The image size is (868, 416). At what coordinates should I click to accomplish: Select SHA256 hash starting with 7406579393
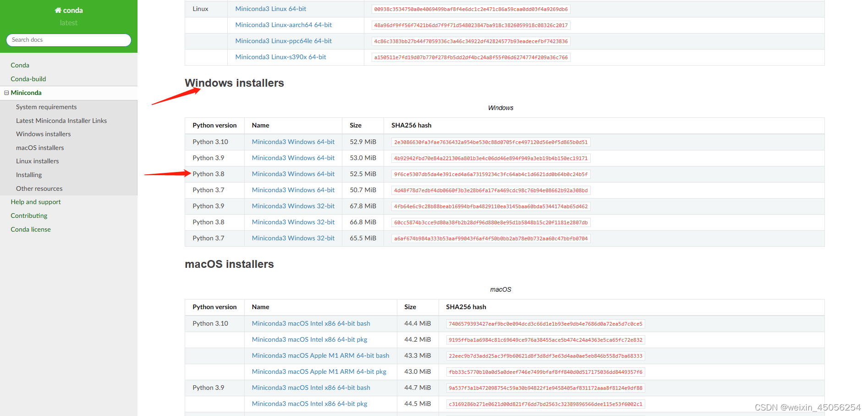(546, 324)
